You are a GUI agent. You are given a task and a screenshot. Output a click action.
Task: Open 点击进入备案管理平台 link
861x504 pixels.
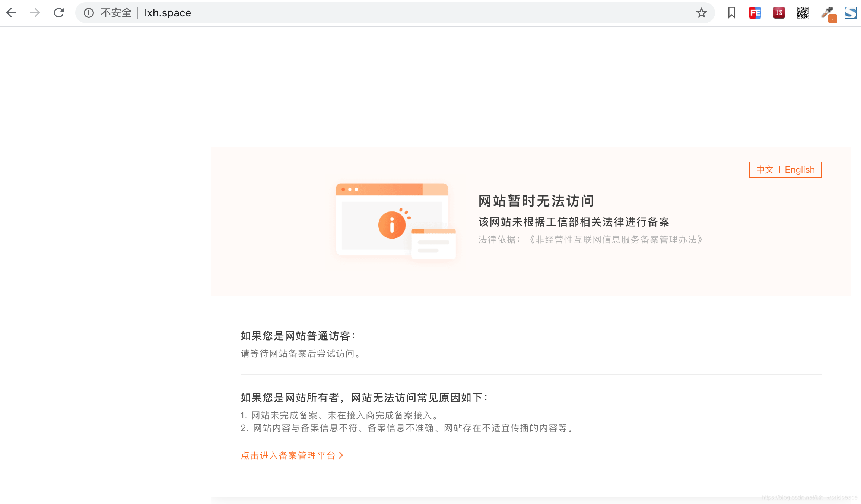pyautogui.click(x=289, y=455)
